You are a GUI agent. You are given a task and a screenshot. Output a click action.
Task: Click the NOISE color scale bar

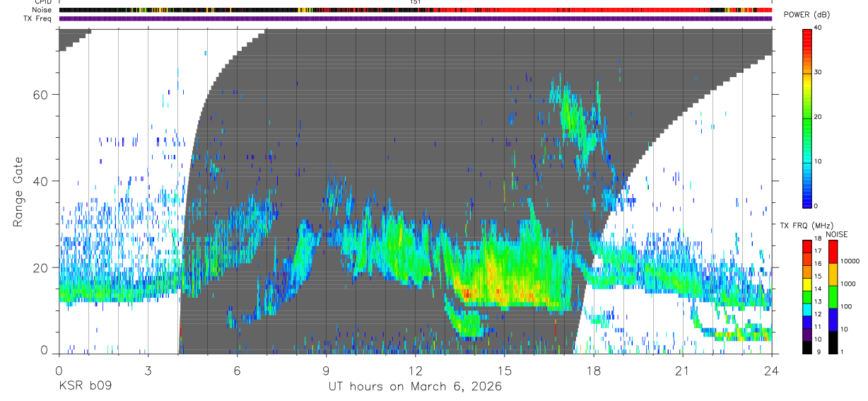[833, 296]
